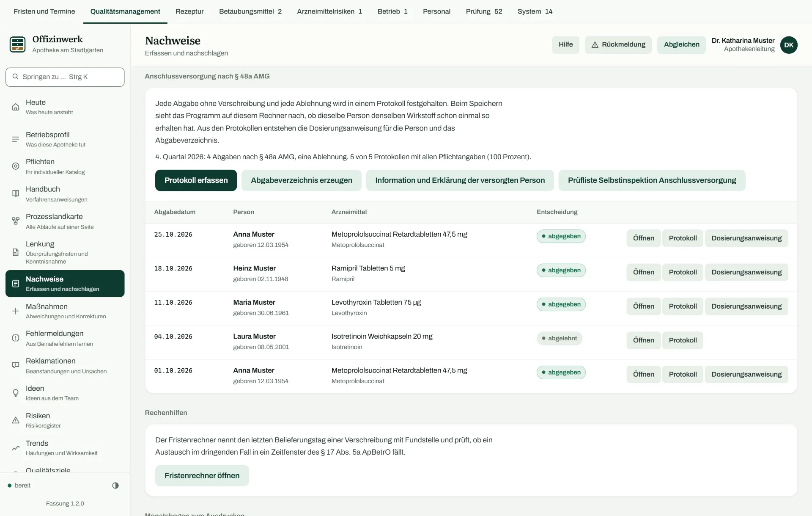Open Prüfliste Selbstinspektion Anschlussversorgung
The image size is (812, 516).
coord(652,180)
